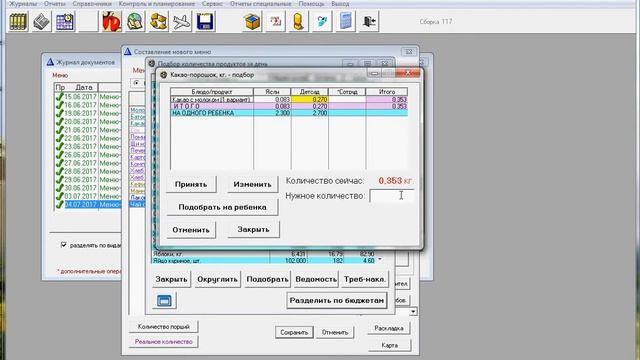Open the Контроль и планирование menu
The height and width of the screenshot is (360, 640).
click(157, 4)
